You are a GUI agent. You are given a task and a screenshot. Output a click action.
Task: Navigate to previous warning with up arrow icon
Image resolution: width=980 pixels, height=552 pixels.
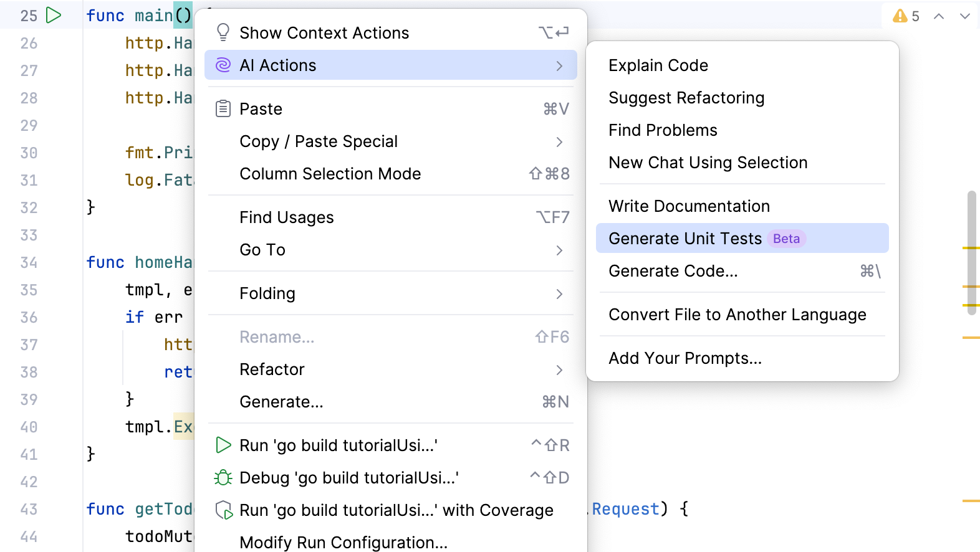tap(938, 16)
